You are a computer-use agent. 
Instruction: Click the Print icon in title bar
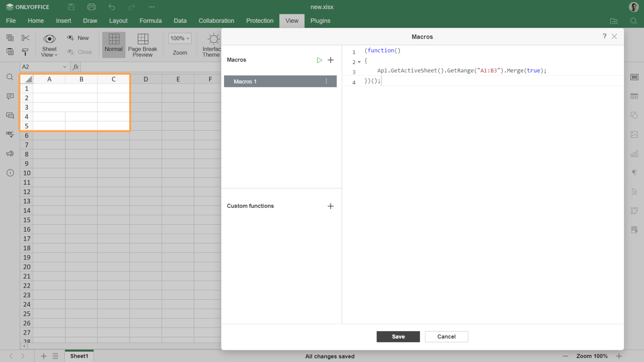pos(91,7)
